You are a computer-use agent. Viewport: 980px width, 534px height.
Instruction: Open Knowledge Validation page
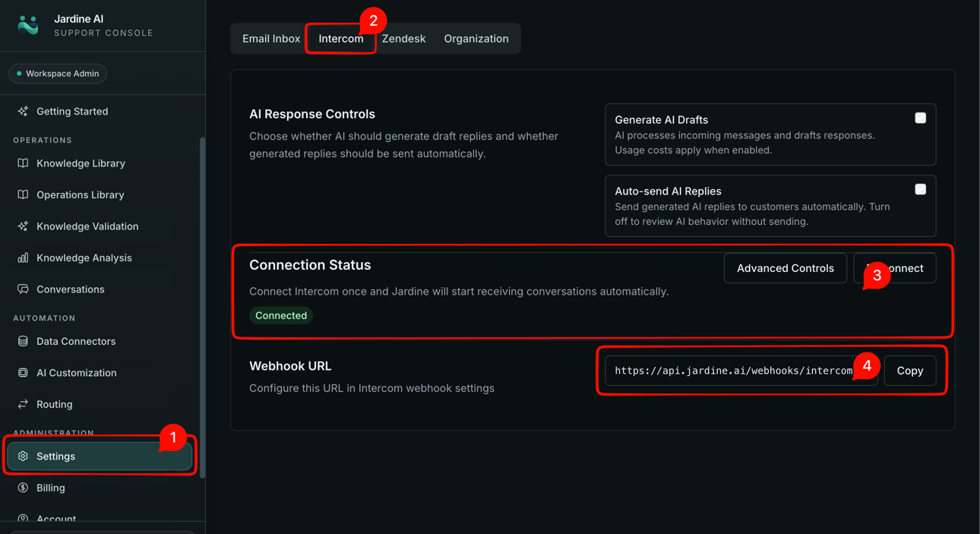(x=100, y=226)
